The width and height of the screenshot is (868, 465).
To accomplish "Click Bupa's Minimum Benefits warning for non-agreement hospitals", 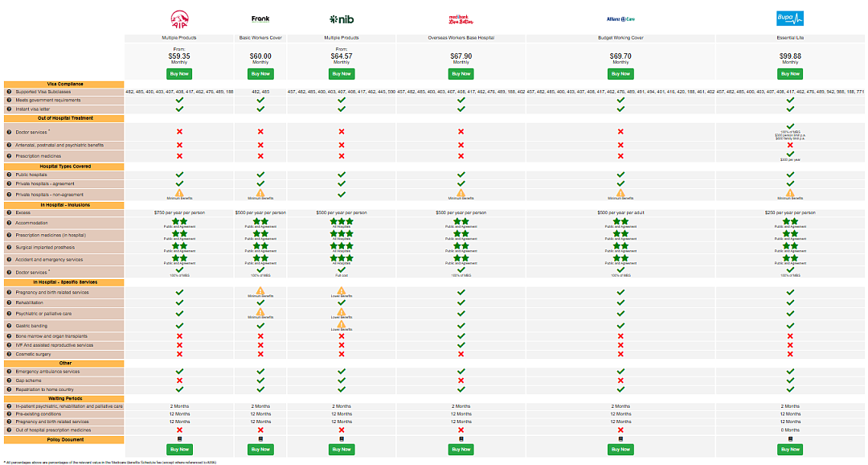I will pyautogui.click(x=790, y=193).
